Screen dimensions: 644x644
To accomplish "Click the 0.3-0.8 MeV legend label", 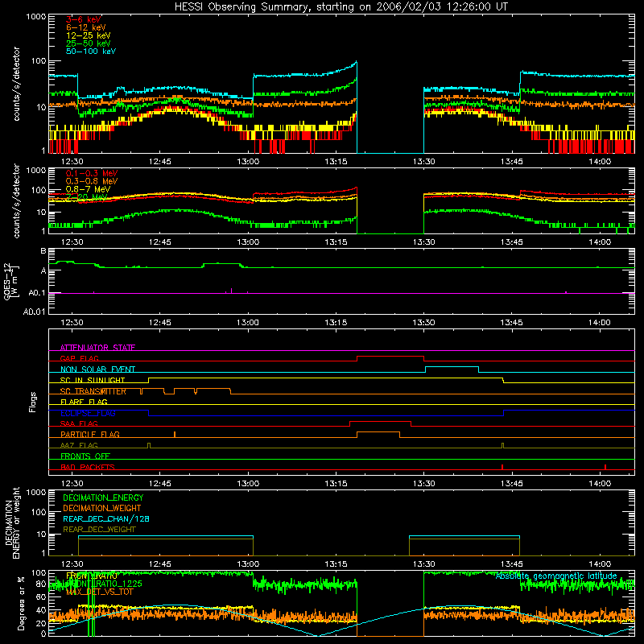I will coord(92,181).
